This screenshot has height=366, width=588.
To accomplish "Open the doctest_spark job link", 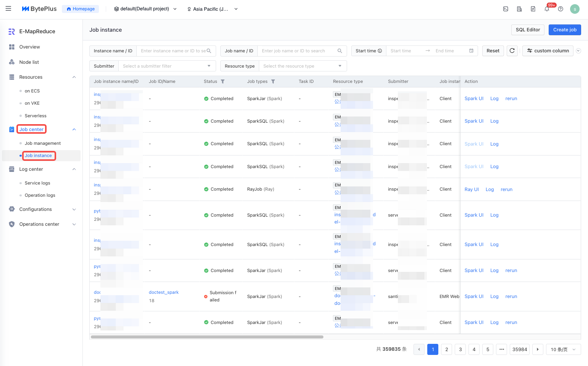I will [163, 292].
